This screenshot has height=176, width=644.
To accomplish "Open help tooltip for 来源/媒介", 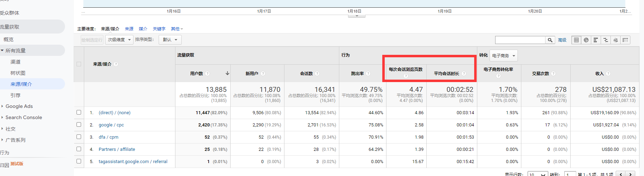I will point(116,64).
